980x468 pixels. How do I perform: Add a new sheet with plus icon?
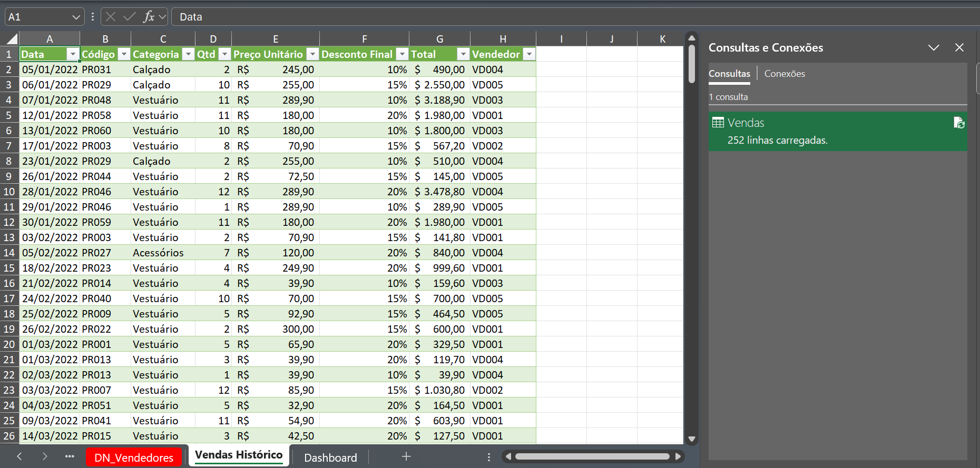[x=406, y=457]
